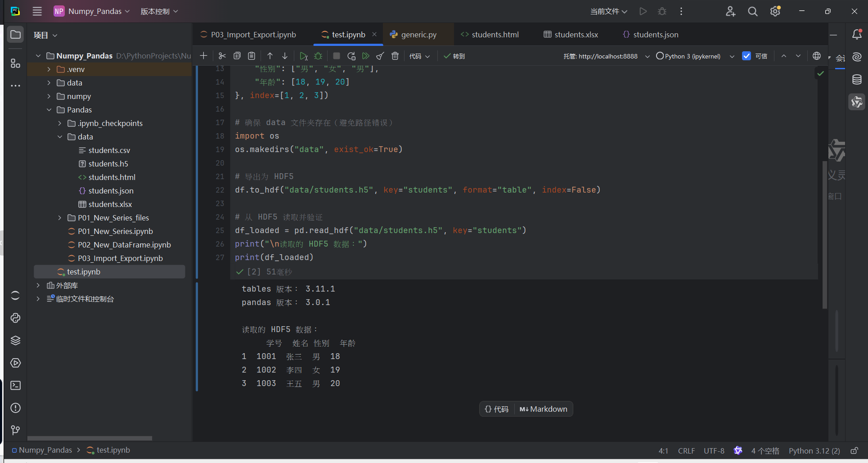Screen dimensions: 868x463
Task: Open the AI Assistant spiral icon
Action: [x=857, y=57]
